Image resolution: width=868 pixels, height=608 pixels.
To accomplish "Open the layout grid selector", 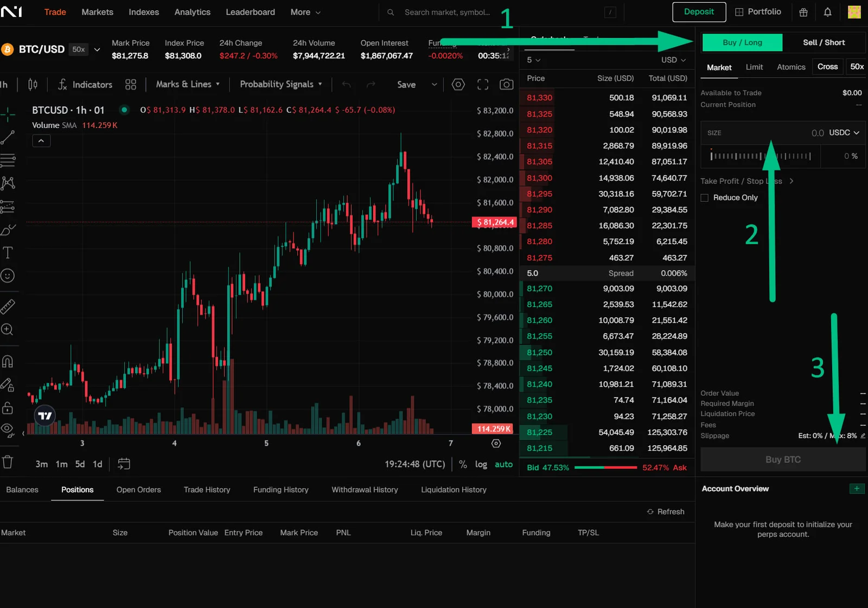I will [x=131, y=84].
